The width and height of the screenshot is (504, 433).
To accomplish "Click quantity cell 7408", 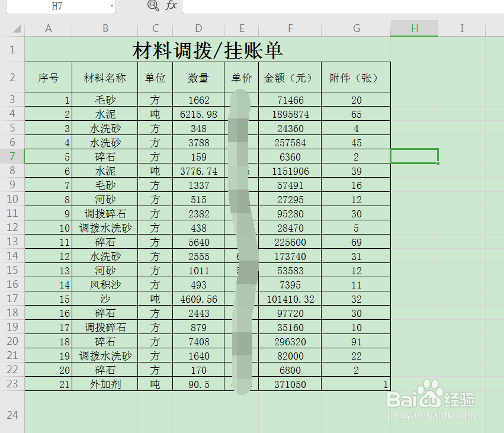I will [198, 342].
